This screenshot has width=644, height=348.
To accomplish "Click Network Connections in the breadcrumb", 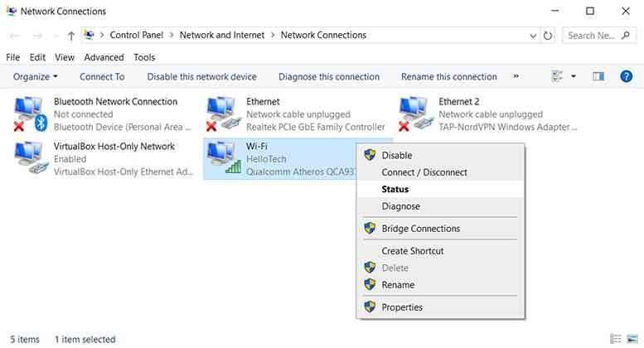I will tap(323, 36).
